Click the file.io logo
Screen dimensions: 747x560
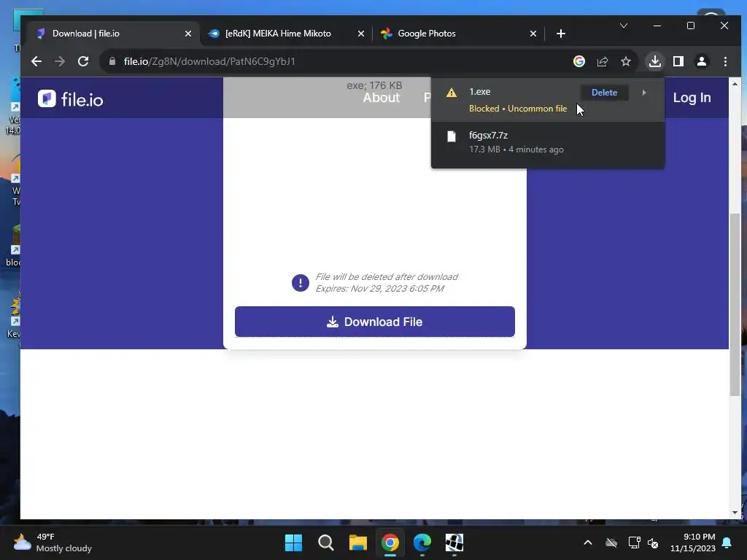71,99
